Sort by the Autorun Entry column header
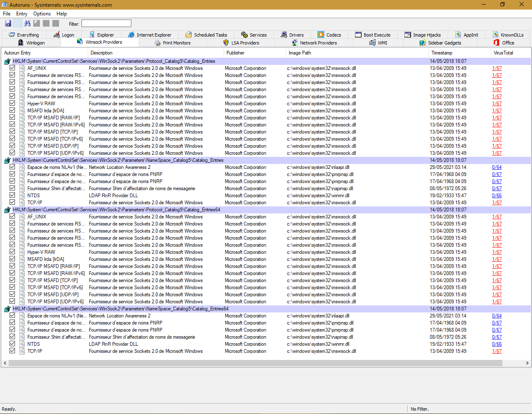 [x=45, y=53]
